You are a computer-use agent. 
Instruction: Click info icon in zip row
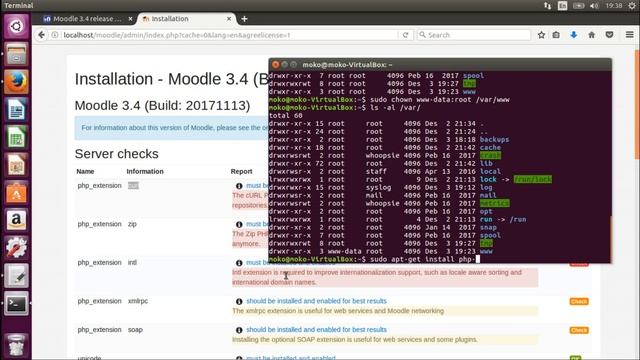[239, 224]
